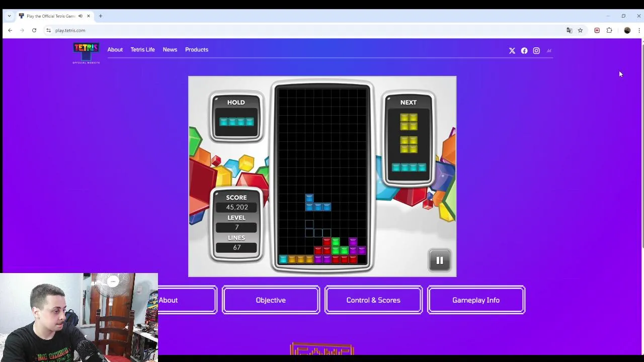This screenshot has height=362, width=644.
Task: Reload the play.tetris.com page
Action: (x=34, y=30)
